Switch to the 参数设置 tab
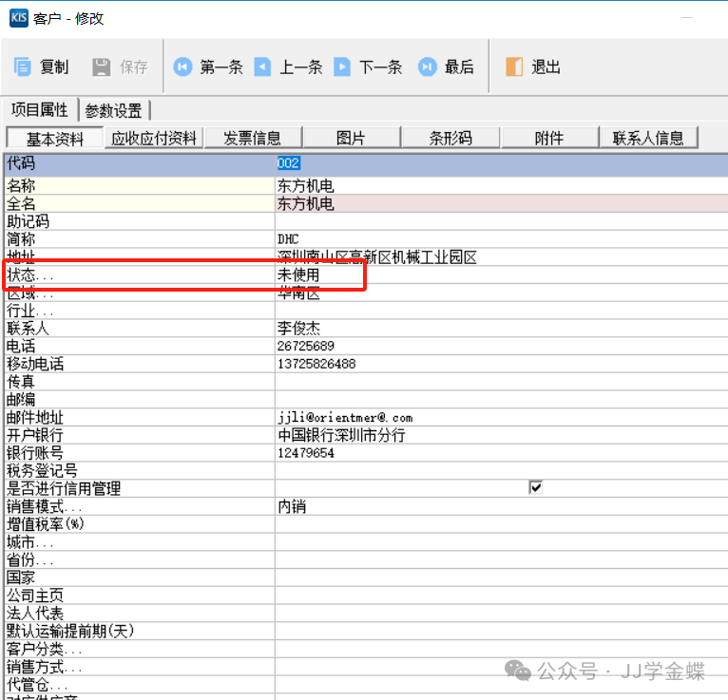The image size is (728, 700). (113, 110)
